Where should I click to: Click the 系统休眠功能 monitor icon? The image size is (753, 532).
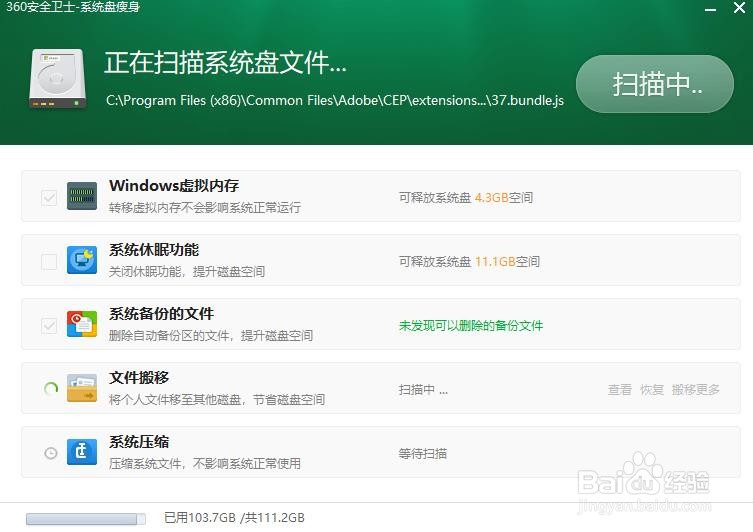coord(82,260)
